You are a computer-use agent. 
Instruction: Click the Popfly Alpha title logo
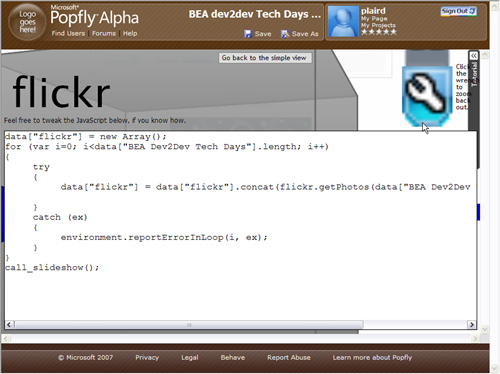(x=94, y=17)
